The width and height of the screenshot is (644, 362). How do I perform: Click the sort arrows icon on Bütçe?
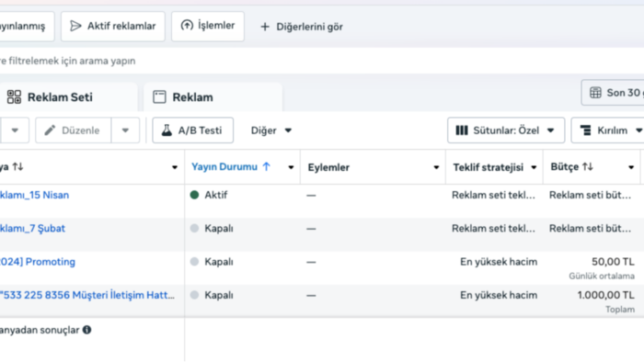pyautogui.click(x=588, y=166)
